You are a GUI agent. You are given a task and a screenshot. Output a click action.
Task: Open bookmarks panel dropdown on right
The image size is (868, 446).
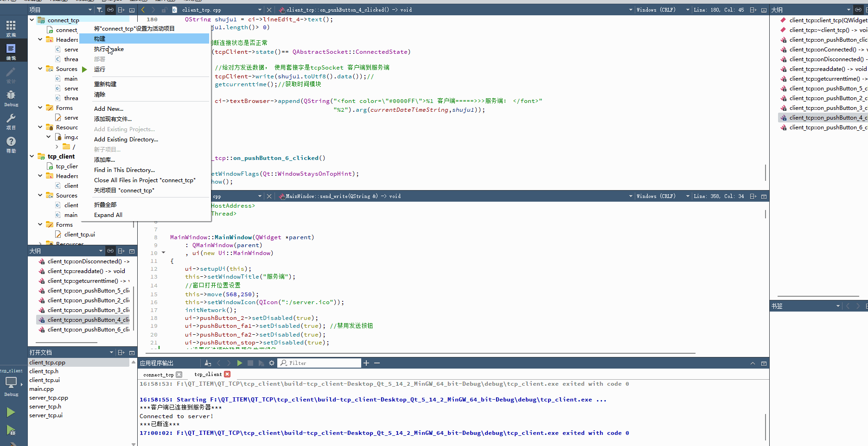pos(838,306)
